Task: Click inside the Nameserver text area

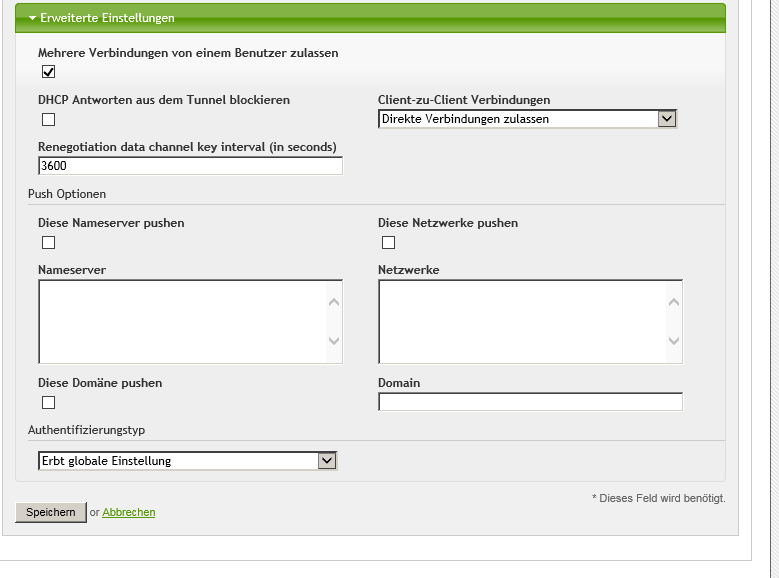Action: coord(182,321)
